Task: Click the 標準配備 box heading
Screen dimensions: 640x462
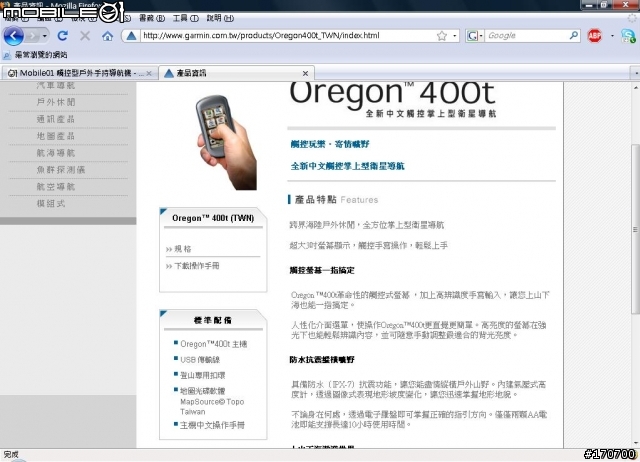Action: (213, 320)
